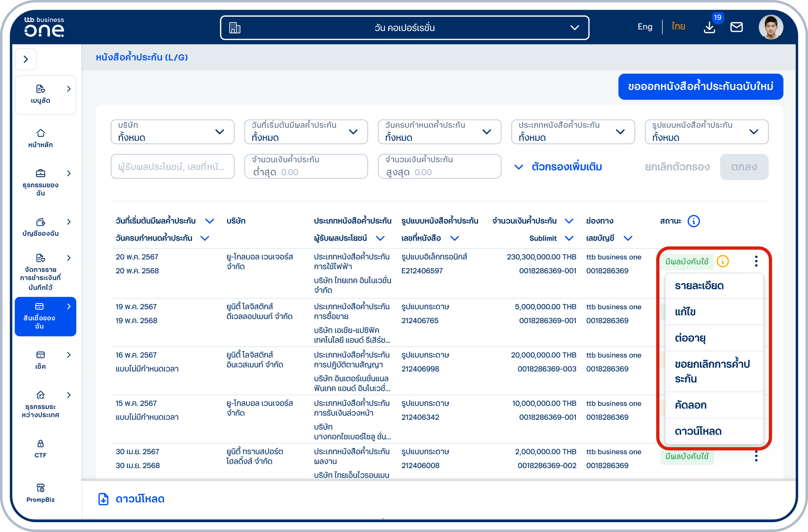
Task: Go to หน้าหลัก home icon
Action: [40, 133]
